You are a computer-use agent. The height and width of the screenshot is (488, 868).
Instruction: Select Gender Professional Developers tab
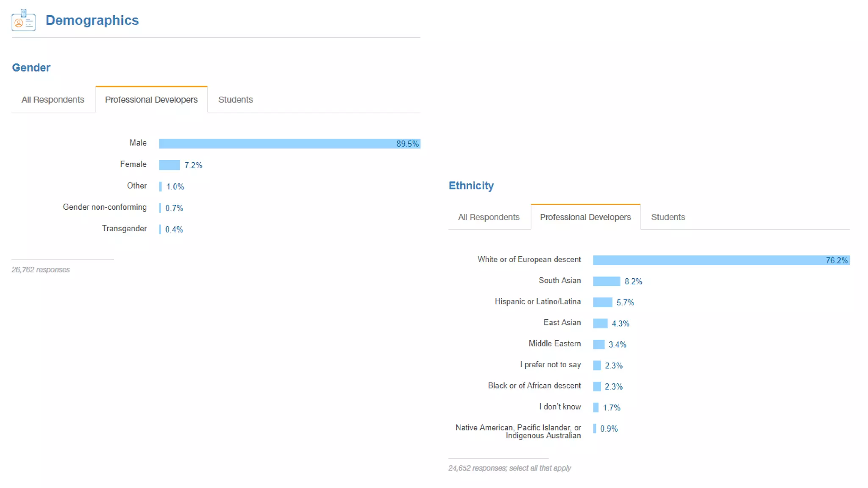pos(151,100)
